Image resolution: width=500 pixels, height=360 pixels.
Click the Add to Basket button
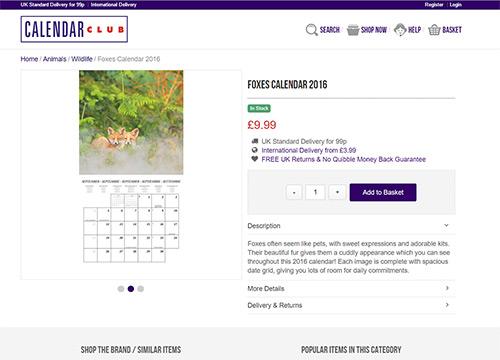(383, 192)
